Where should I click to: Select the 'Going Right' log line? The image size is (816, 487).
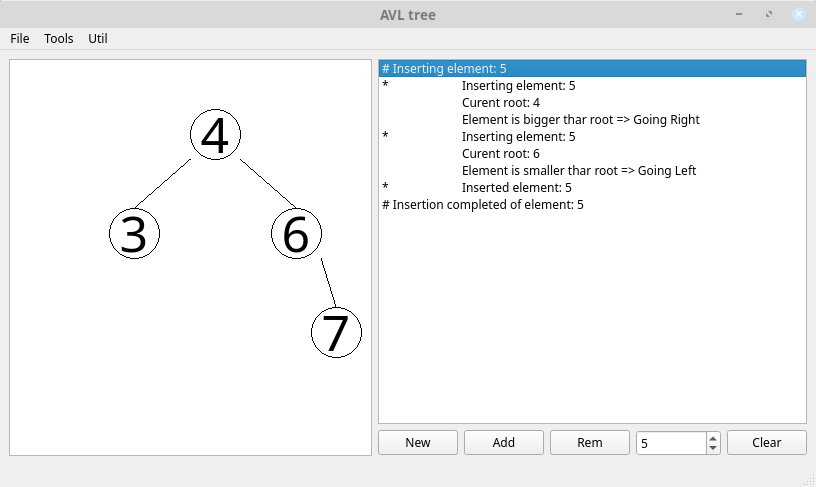point(580,120)
